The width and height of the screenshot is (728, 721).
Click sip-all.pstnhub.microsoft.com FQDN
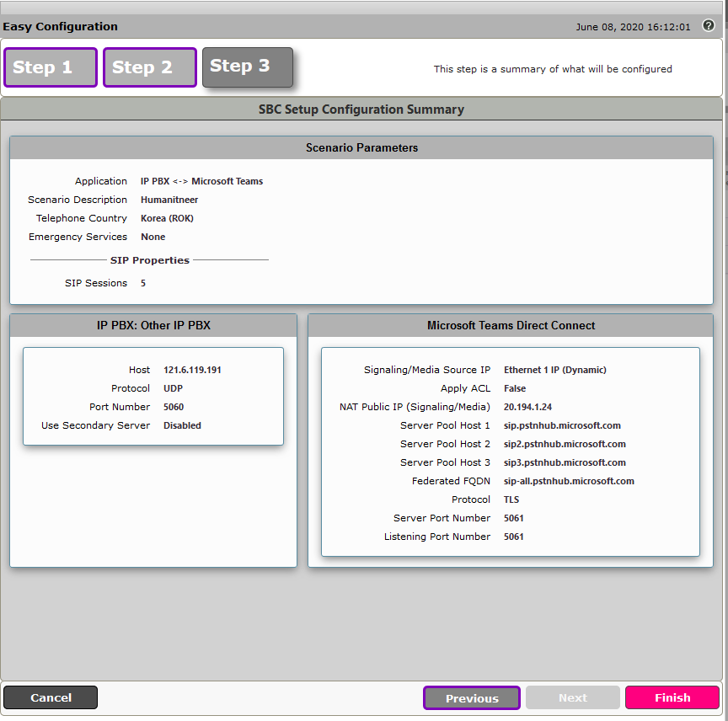tap(569, 482)
